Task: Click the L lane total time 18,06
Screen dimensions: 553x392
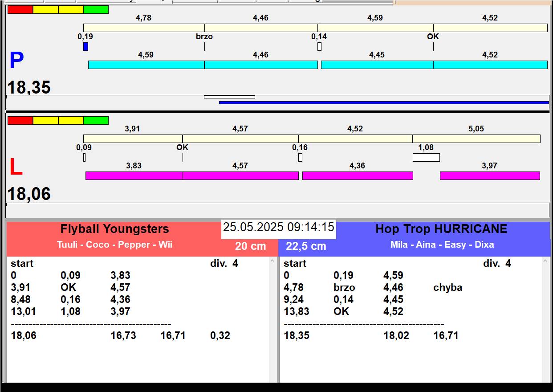Action: [x=29, y=194]
